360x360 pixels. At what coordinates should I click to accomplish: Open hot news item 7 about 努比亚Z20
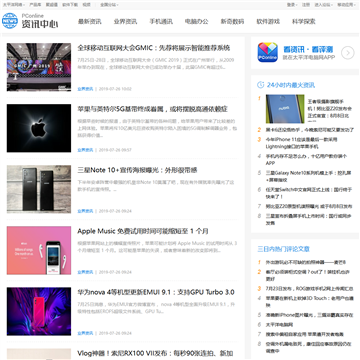point(309,206)
